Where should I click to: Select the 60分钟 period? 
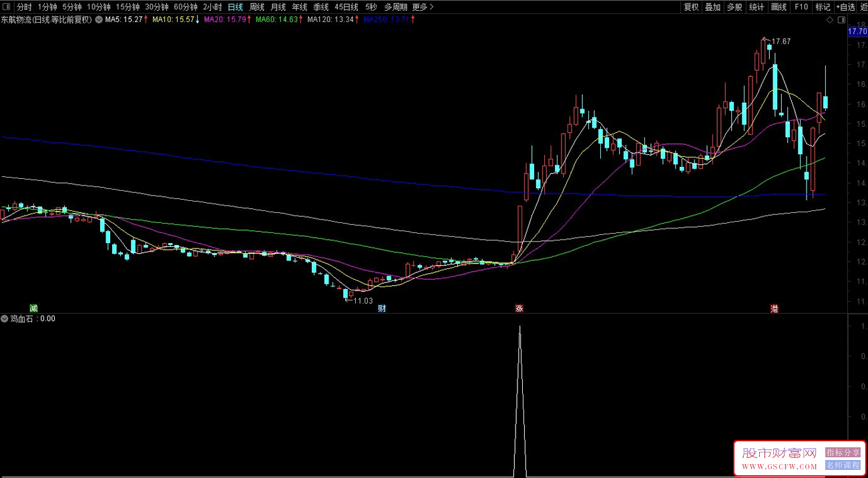[186, 7]
